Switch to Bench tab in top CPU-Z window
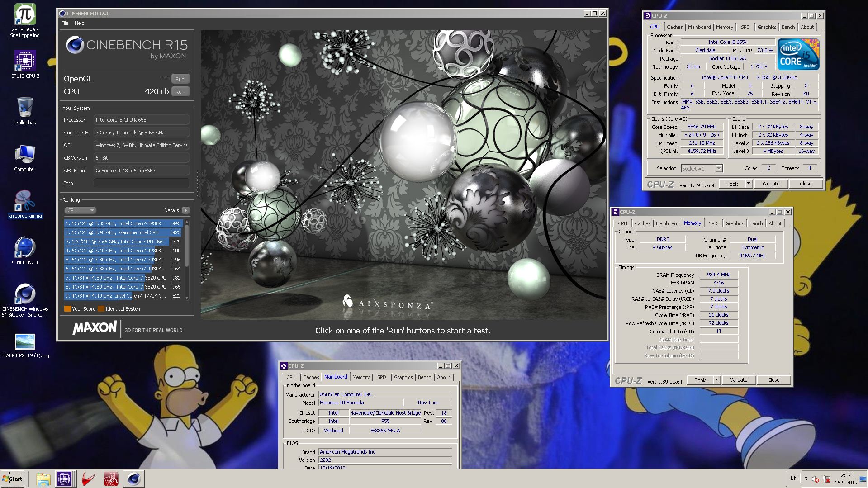Viewport: 868px width, 488px height. 788,27
